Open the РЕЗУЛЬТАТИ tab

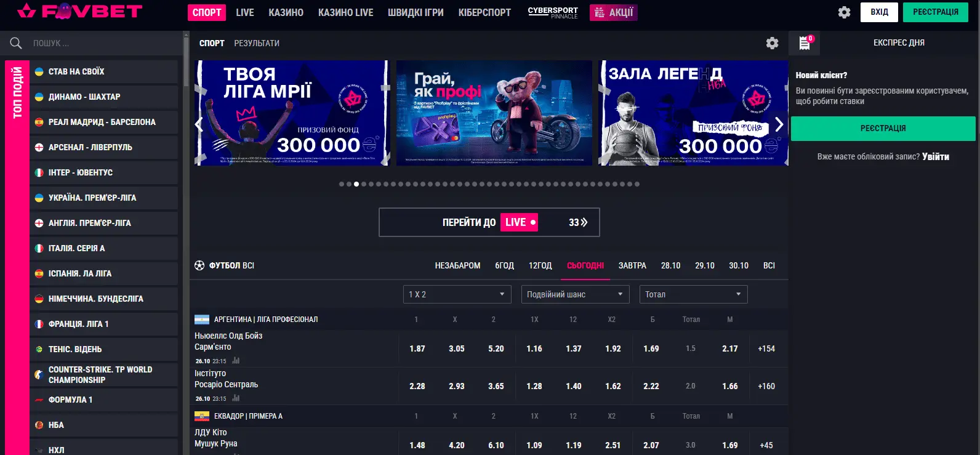pos(257,43)
